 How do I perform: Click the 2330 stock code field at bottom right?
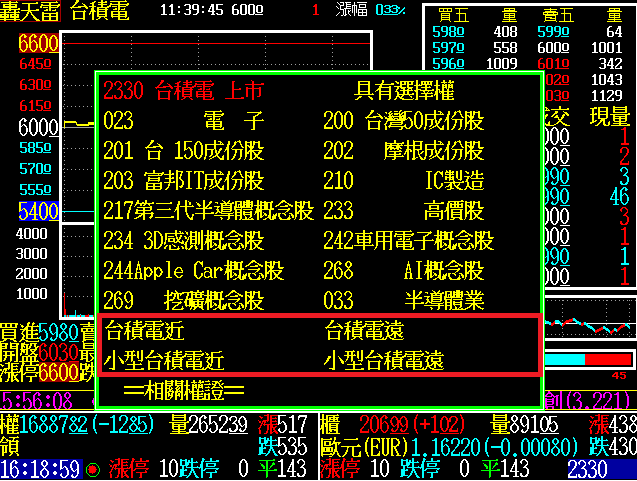(x=588, y=469)
